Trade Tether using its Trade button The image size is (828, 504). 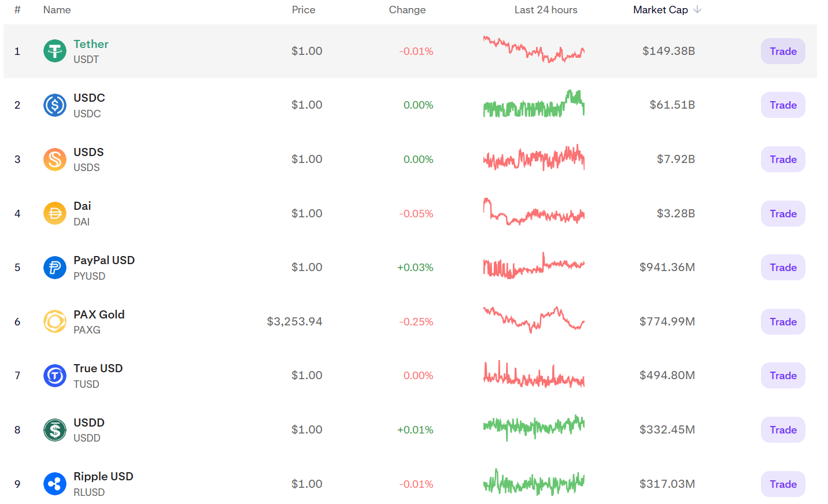783,51
